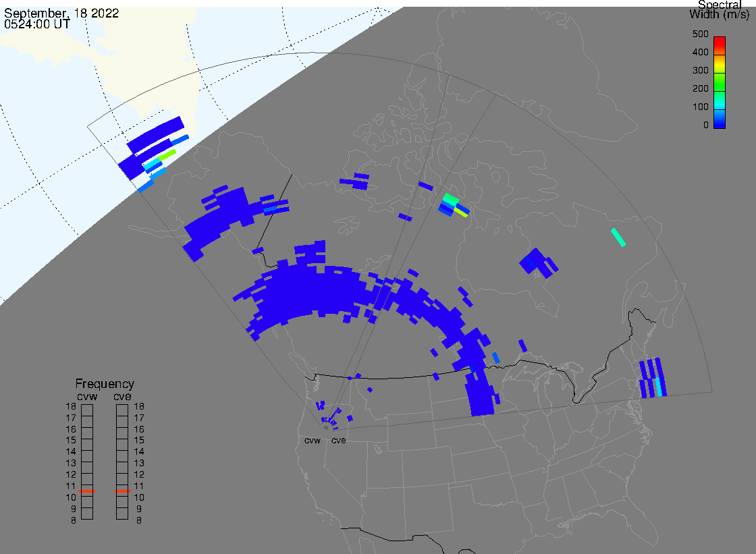Click the isolated teal diagonal stripe over eastern Canada
Screen dimensions: 756x554
(618, 238)
